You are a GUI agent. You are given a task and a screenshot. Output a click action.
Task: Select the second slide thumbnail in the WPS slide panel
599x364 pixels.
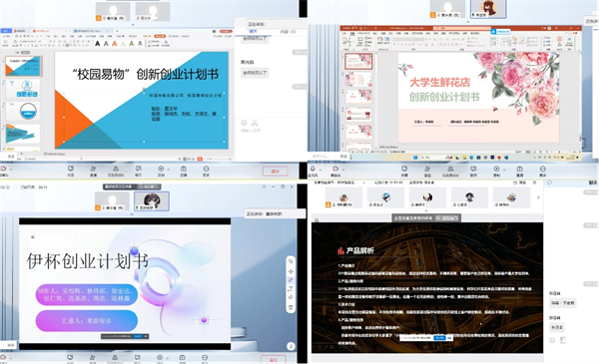(23, 89)
